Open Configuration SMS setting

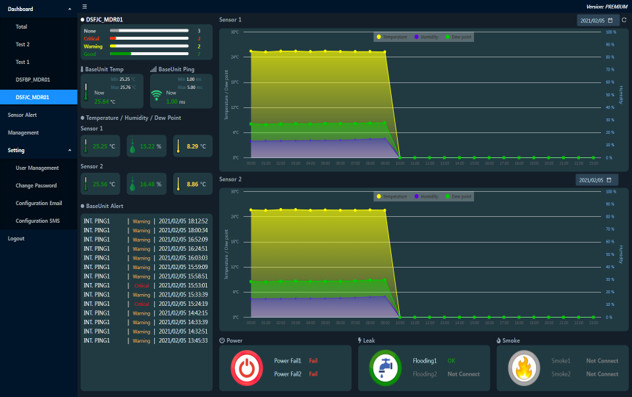(39, 221)
